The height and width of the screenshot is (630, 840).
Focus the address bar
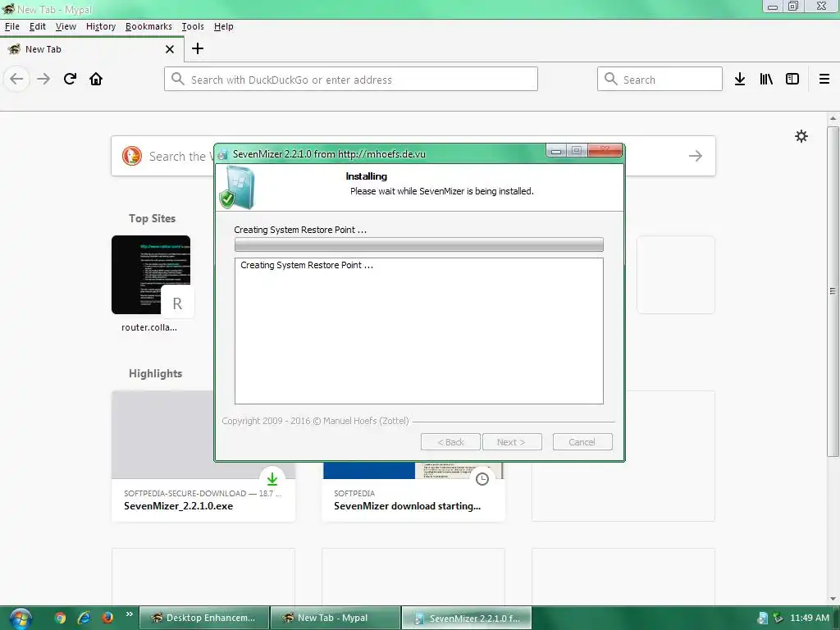tap(351, 80)
